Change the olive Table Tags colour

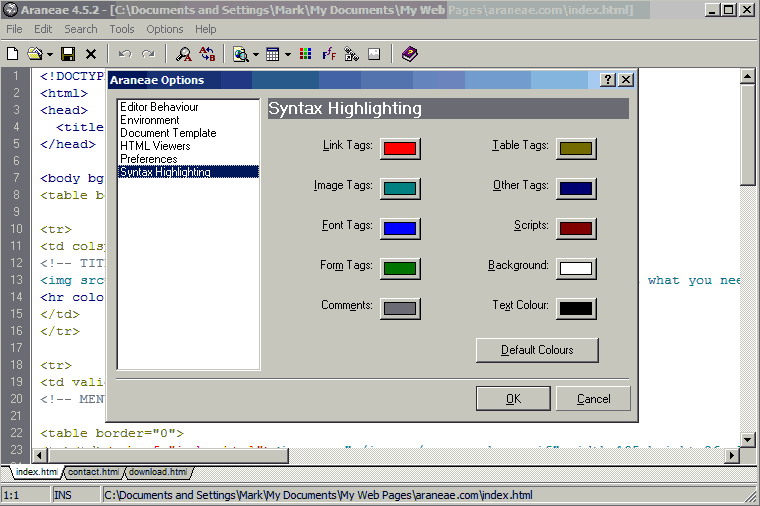point(576,148)
